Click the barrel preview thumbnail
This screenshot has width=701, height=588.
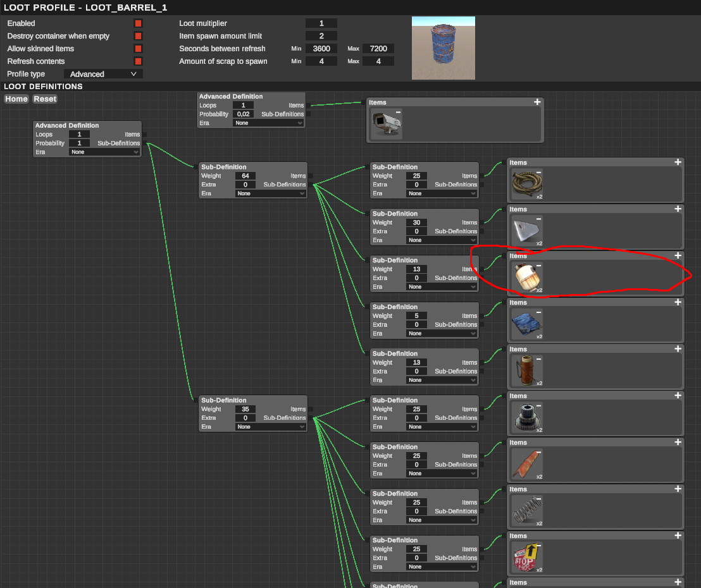[x=443, y=48]
